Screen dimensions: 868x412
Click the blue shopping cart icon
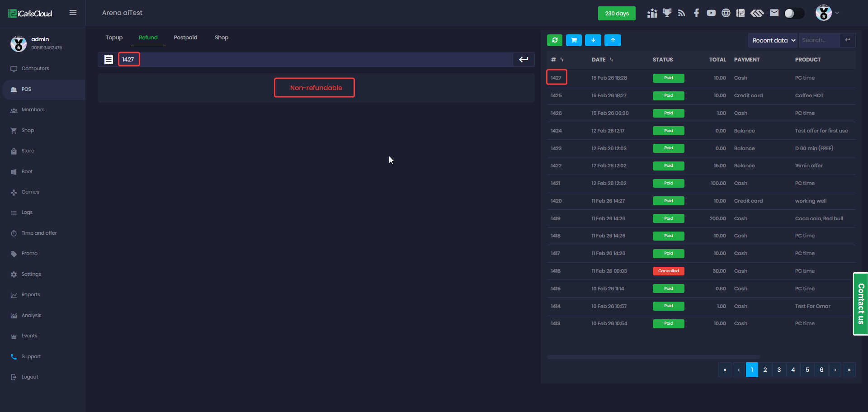(574, 40)
